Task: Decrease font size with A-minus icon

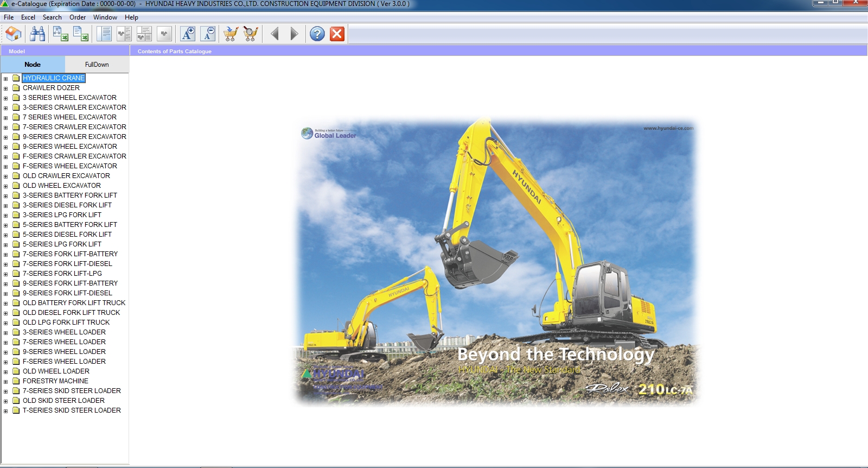Action: pos(208,34)
